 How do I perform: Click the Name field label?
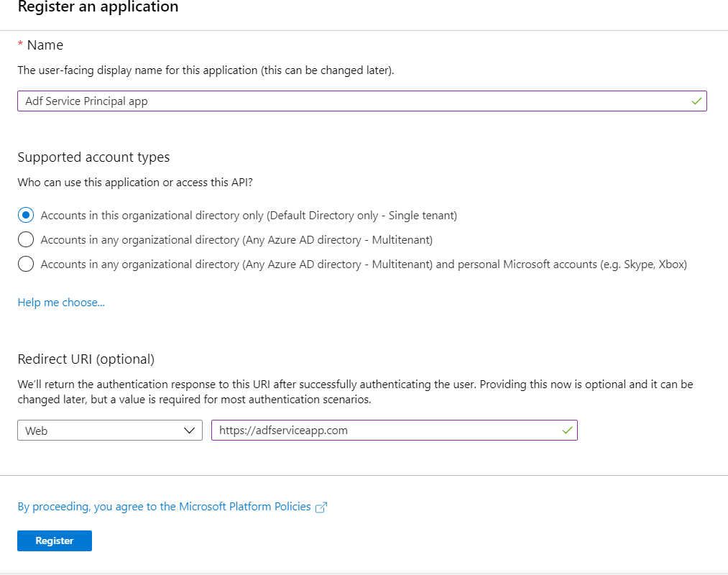tap(45, 45)
